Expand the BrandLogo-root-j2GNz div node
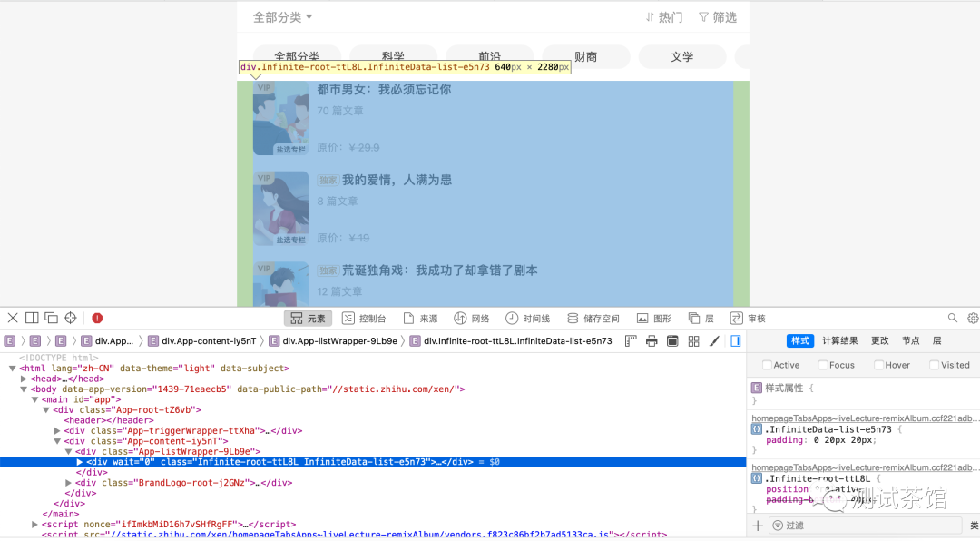 pyautogui.click(x=68, y=483)
